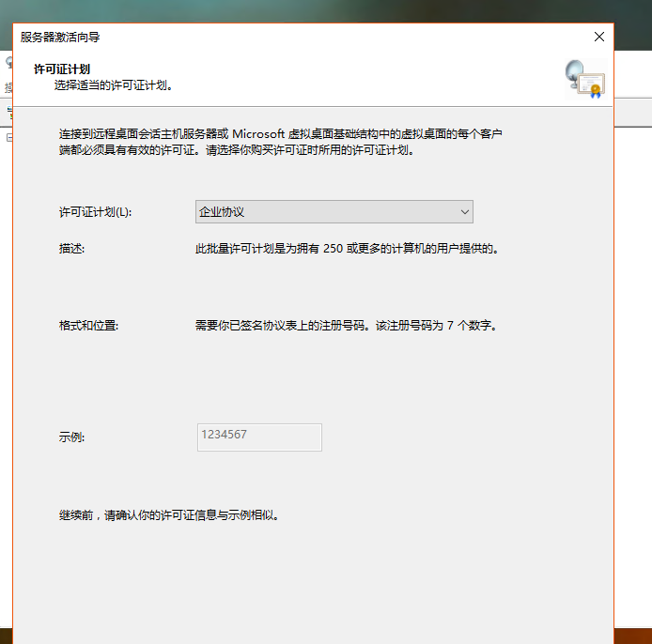Click the 描述: label

[x=71, y=249]
